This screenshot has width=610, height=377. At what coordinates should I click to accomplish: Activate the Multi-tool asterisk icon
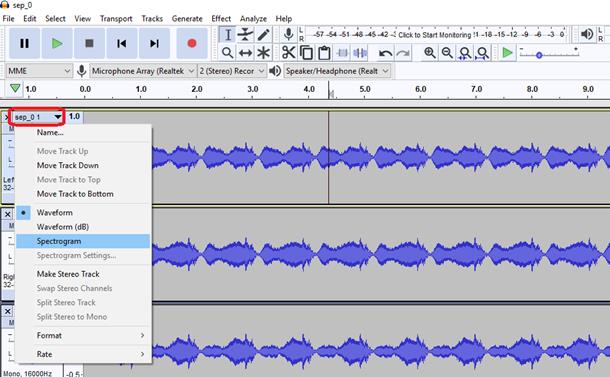pos(263,53)
